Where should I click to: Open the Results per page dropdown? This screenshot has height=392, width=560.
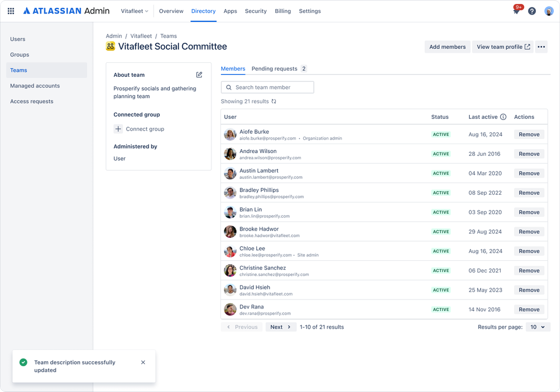point(538,327)
